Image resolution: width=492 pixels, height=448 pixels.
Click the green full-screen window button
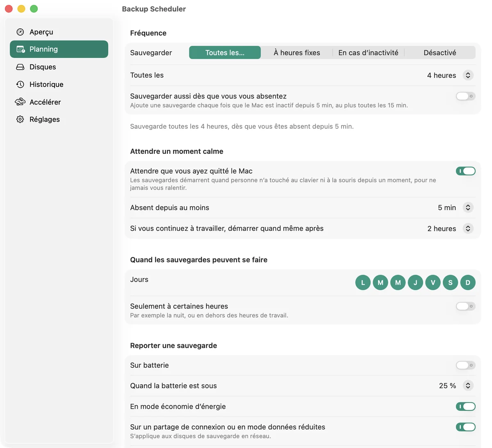(x=34, y=9)
